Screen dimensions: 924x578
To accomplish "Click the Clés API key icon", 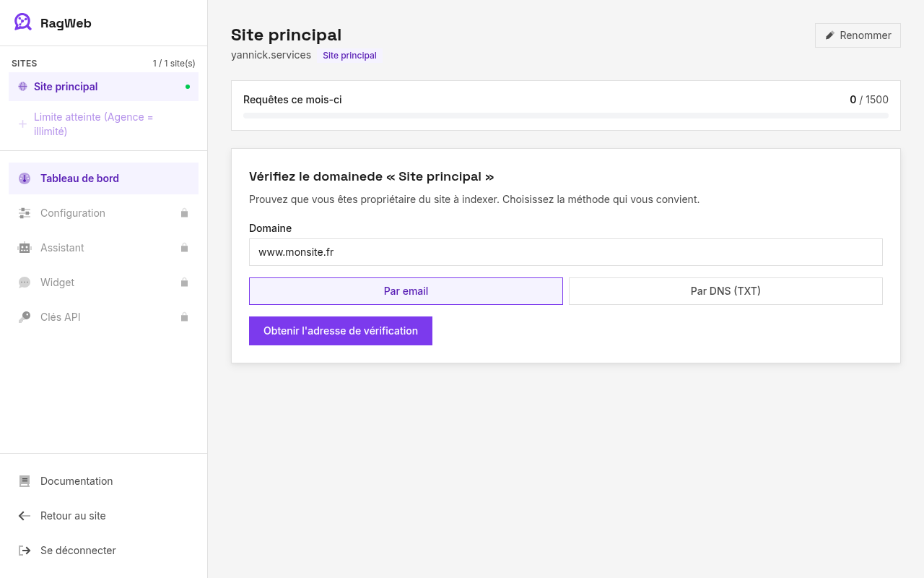I will tap(25, 317).
